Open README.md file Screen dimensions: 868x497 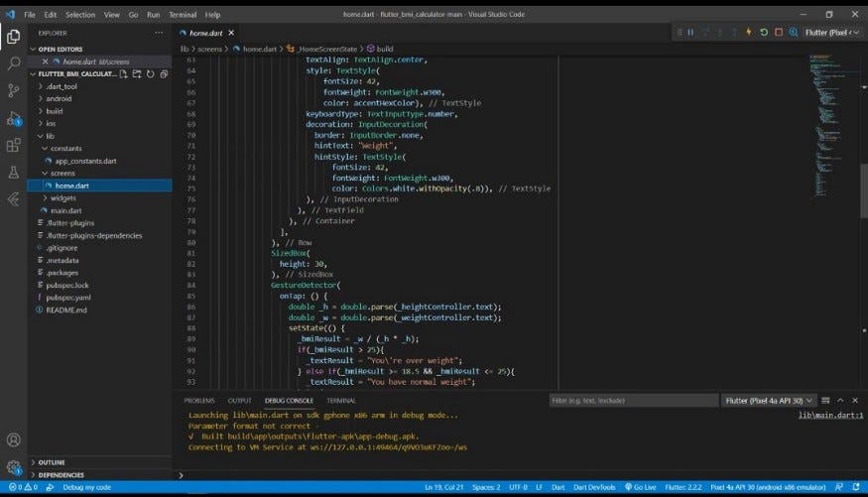(x=66, y=310)
